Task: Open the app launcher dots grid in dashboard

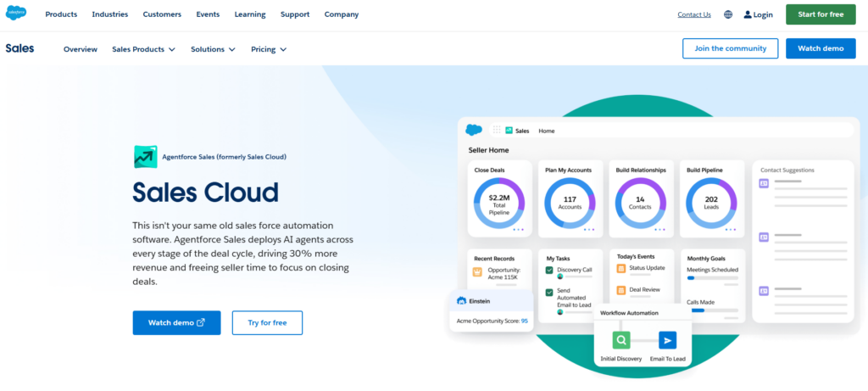Action: 497,130
